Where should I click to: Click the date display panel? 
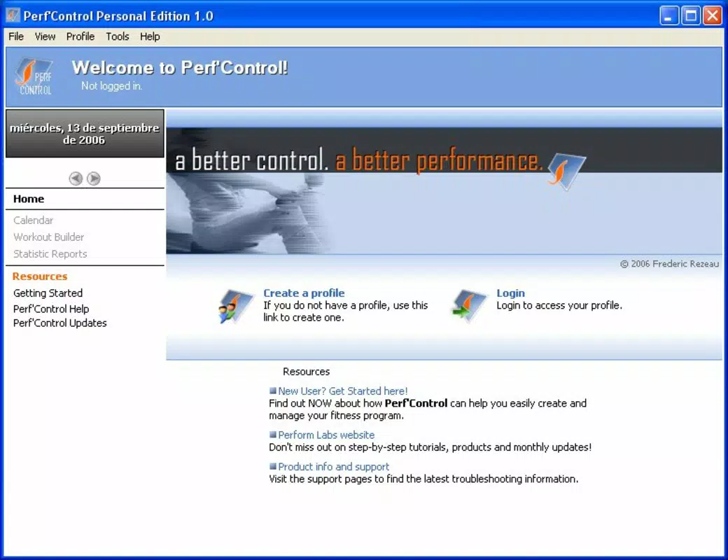(85, 134)
